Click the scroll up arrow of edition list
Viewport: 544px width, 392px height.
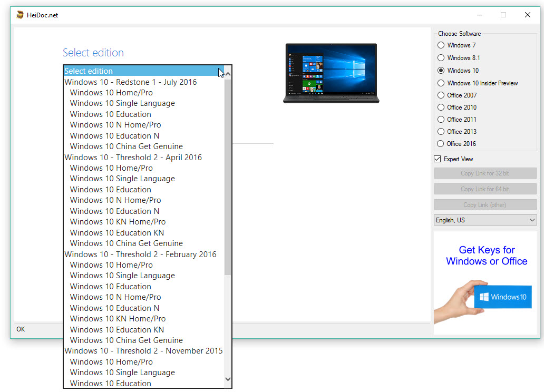point(228,74)
